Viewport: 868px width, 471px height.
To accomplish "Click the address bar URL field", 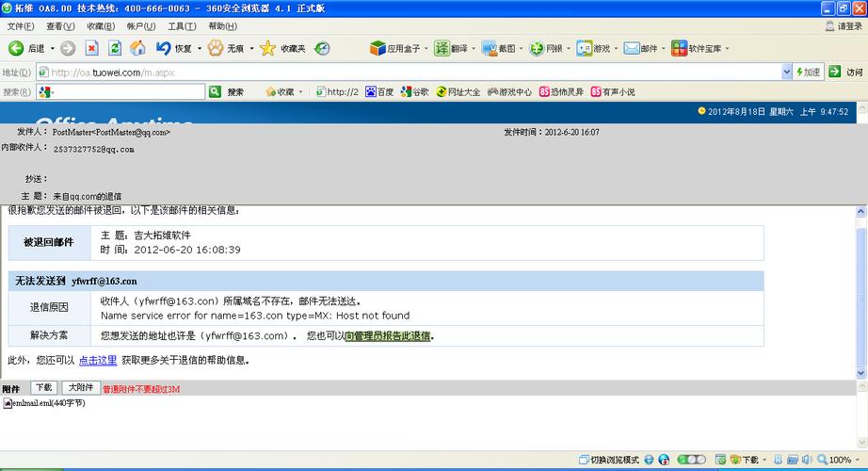I will pyautogui.click(x=410, y=72).
